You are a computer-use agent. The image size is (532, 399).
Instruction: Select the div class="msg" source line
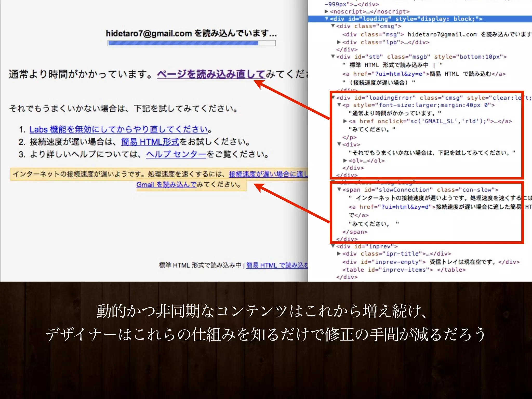coord(437,34)
